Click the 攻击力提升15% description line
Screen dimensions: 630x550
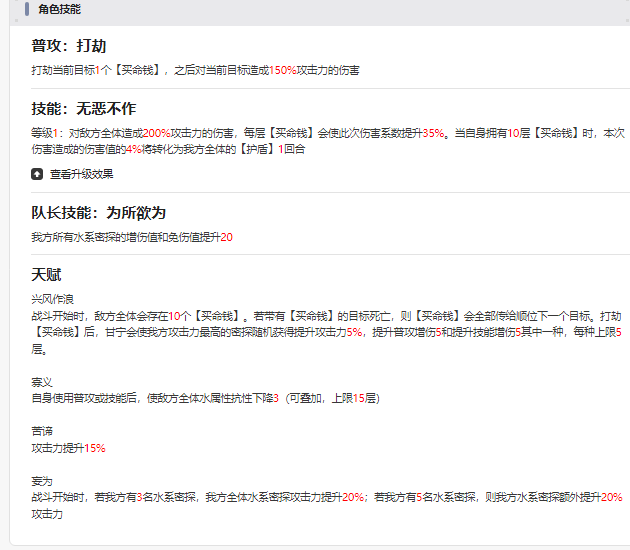68,448
